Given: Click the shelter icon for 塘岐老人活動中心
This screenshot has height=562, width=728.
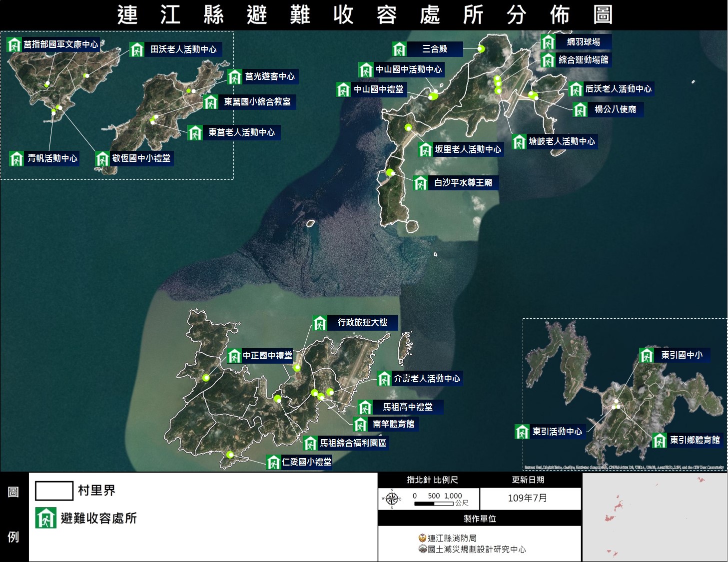Looking at the screenshot, I should click(x=519, y=141).
